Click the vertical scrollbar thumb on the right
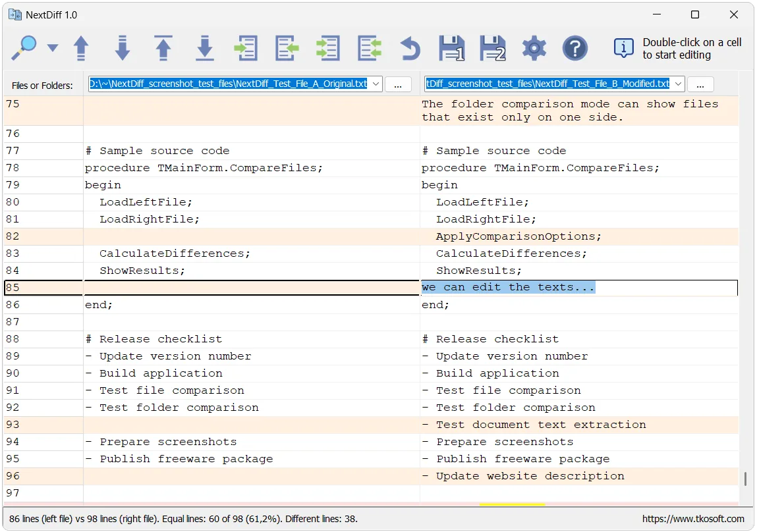 pos(745,479)
